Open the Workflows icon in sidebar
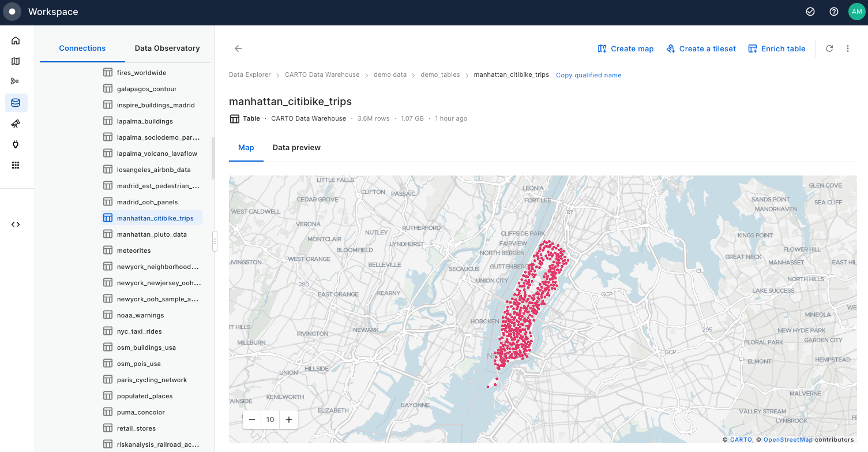This screenshot has width=868, height=452. 16,82
